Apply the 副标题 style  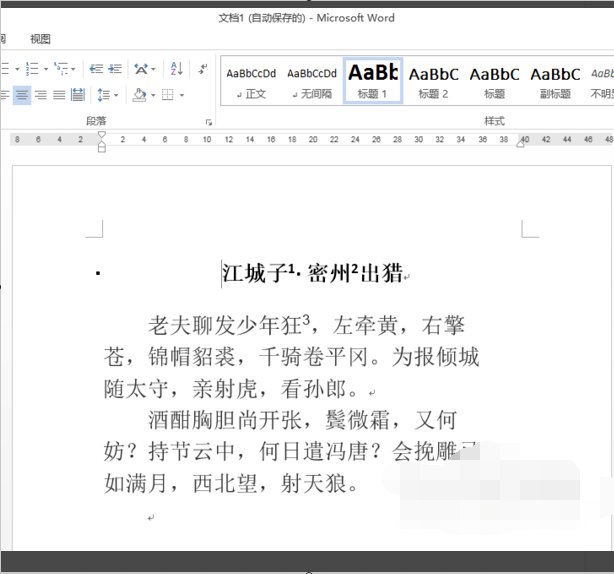click(555, 83)
